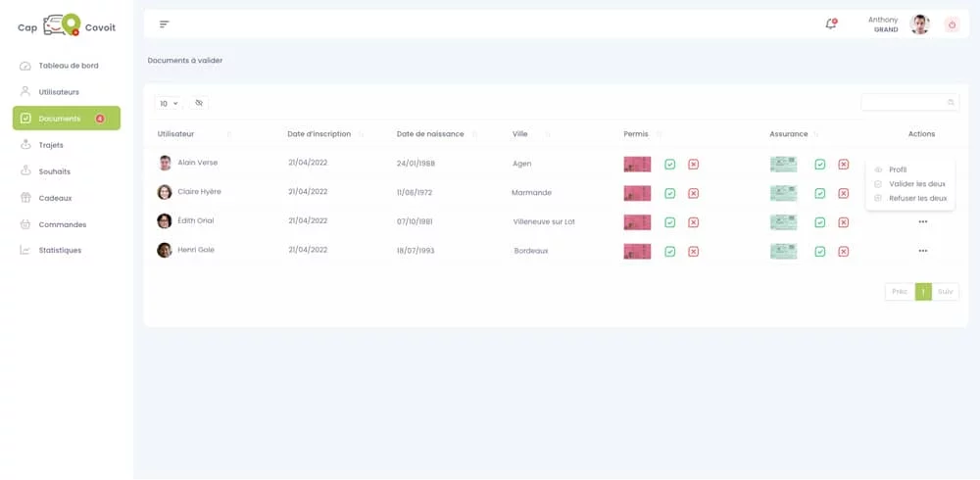The width and height of the screenshot is (980, 480).
Task: Validate Édith Orial's assurance
Action: pos(820,222)
